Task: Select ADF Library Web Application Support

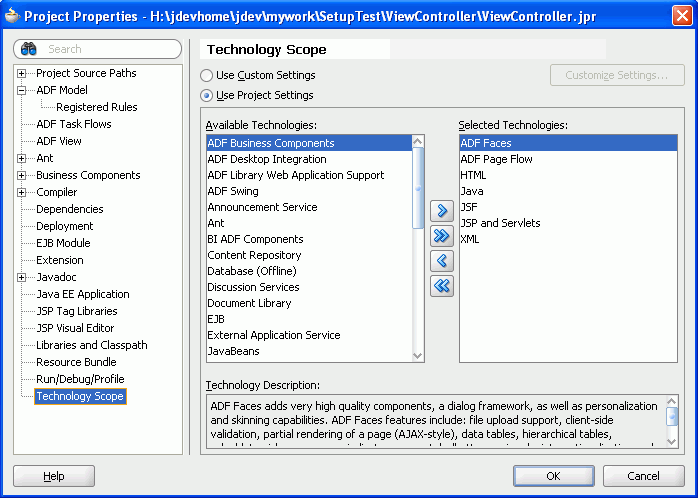Action: point(309,175)
